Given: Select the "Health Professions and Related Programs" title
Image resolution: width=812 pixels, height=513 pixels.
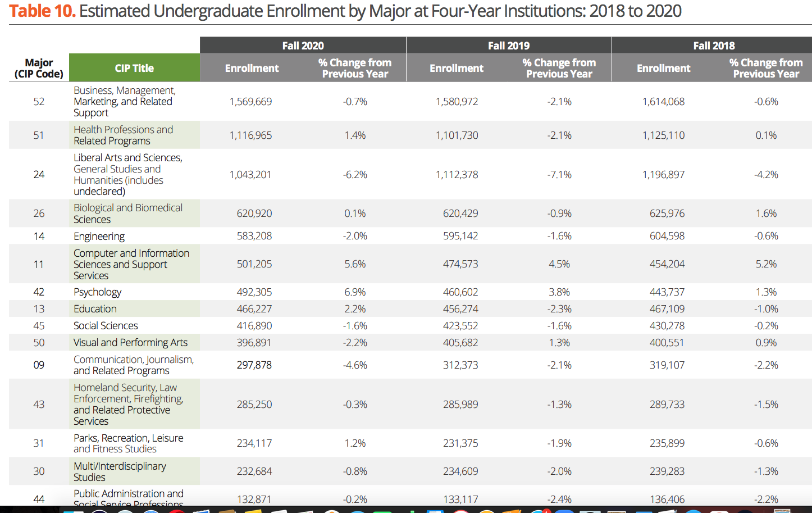Looking at the screenshot, I should (x=124, y=135).
